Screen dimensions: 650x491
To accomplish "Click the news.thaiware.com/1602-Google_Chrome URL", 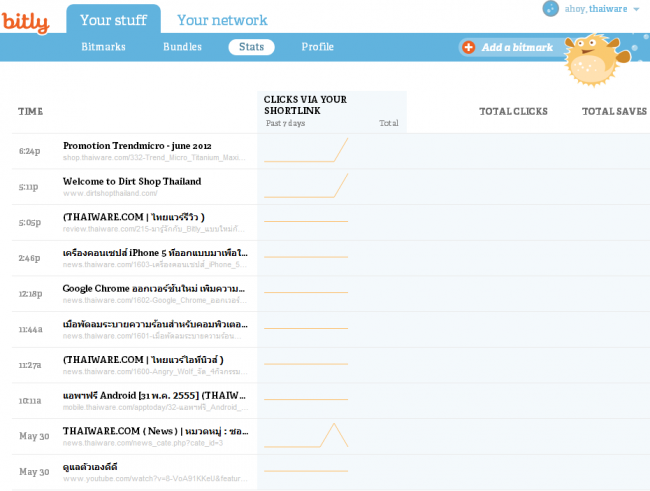I will pos(155,300).
